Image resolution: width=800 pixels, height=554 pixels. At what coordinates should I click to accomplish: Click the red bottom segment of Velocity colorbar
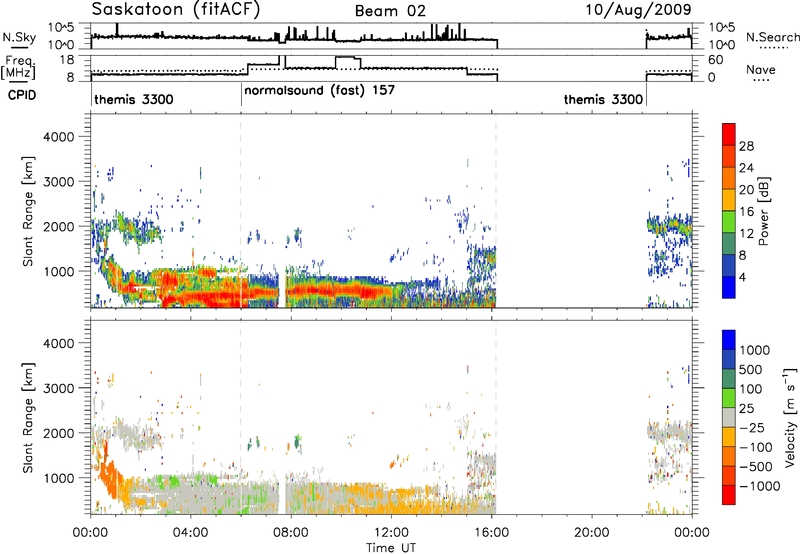729,495
